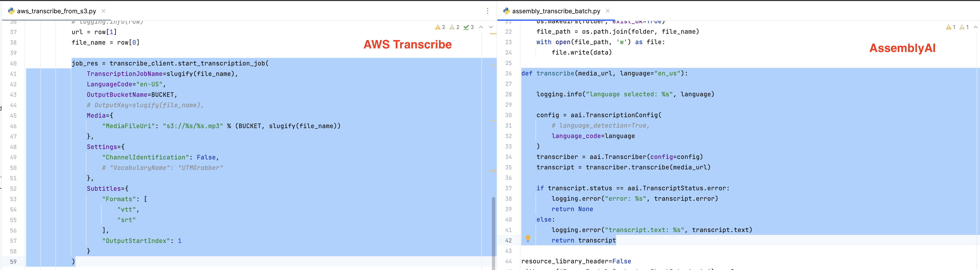Click on 'if transcript.status' condition line
Viewport: 980px width, 270px height.
pyautogui.click(x=633, y=188)
